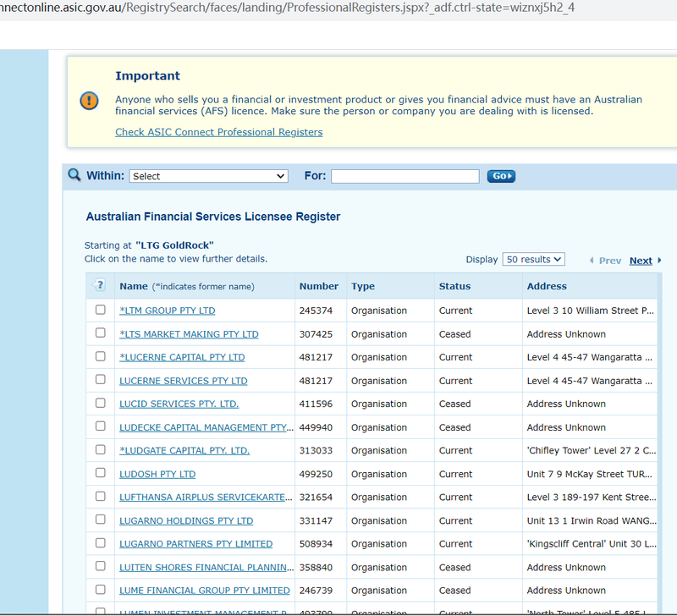Click the orange Important warning icon
Image resolution: width=677 pixels, height=616 pixels.
[89, 100]
